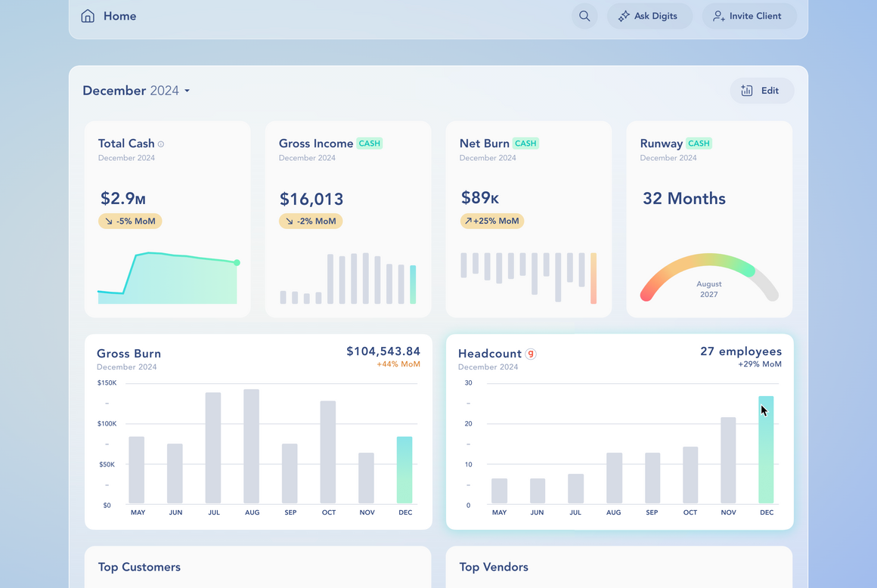Select the MAY bar in Headcount
The width and height of the screenshot is (877, 588).
pos(500,491)
